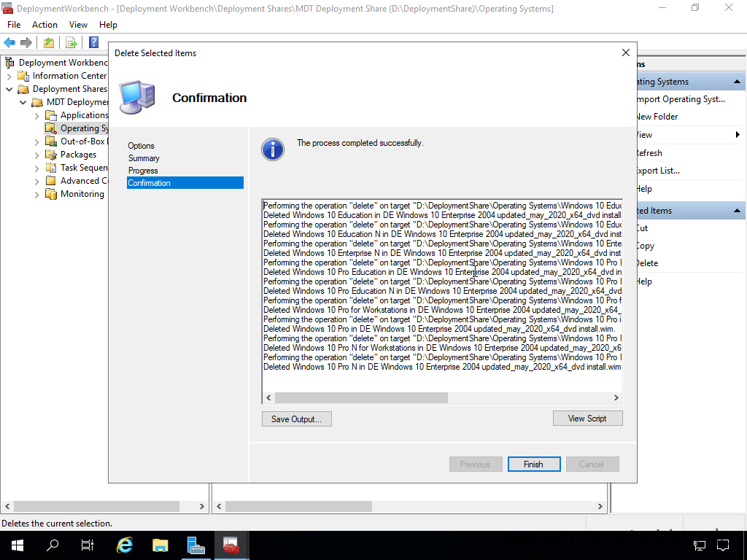Select the Options wizard step

pos(141,146)
